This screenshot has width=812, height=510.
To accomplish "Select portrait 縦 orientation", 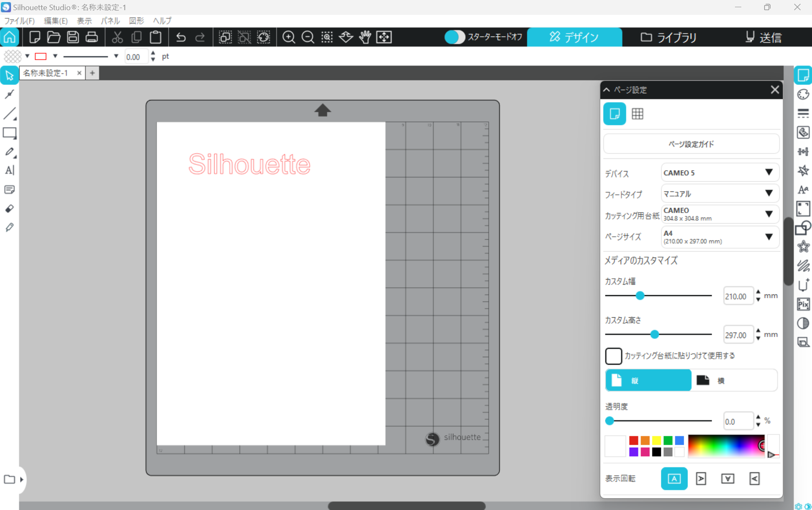I will (x=648, y=380).
